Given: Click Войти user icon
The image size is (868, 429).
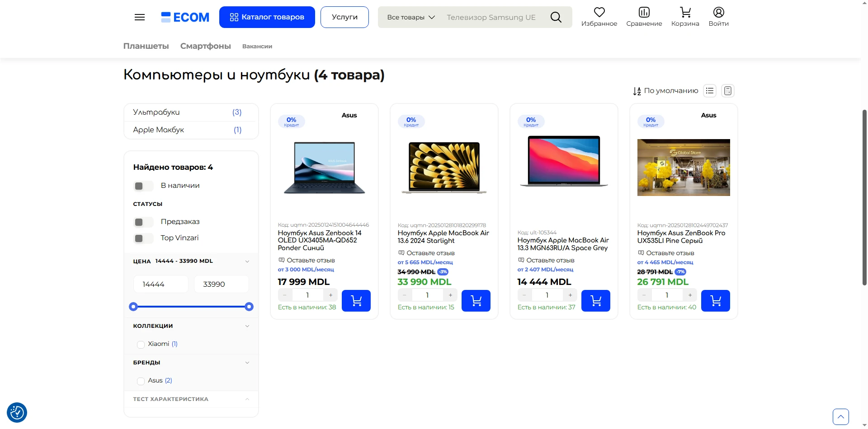Looking at the screenshot, I should (719, 12).
